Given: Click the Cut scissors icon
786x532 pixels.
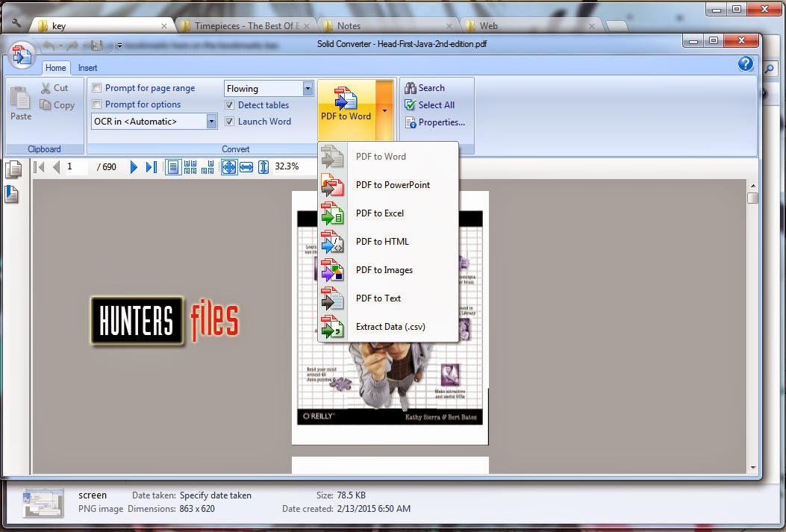Looking at the screenshot, I should tap(46, 88).
